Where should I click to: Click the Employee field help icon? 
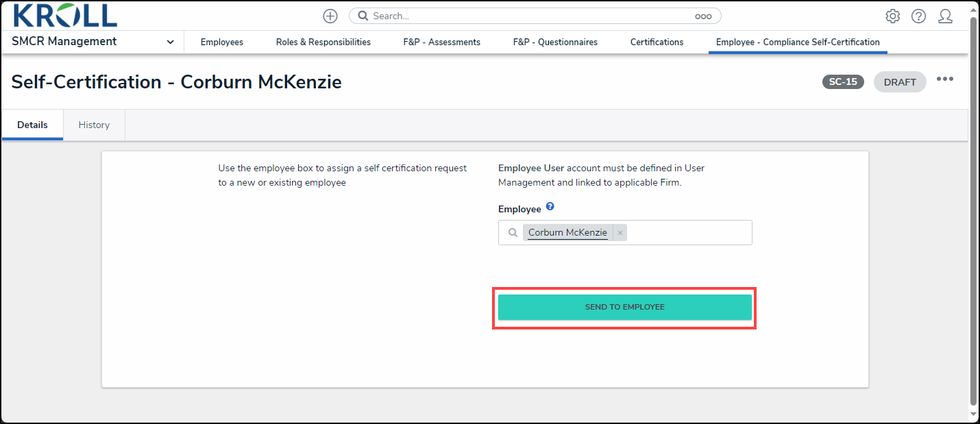550,207
